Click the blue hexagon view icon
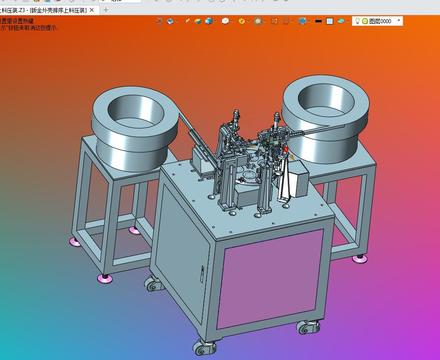440x360 pixels. (302, 21)
